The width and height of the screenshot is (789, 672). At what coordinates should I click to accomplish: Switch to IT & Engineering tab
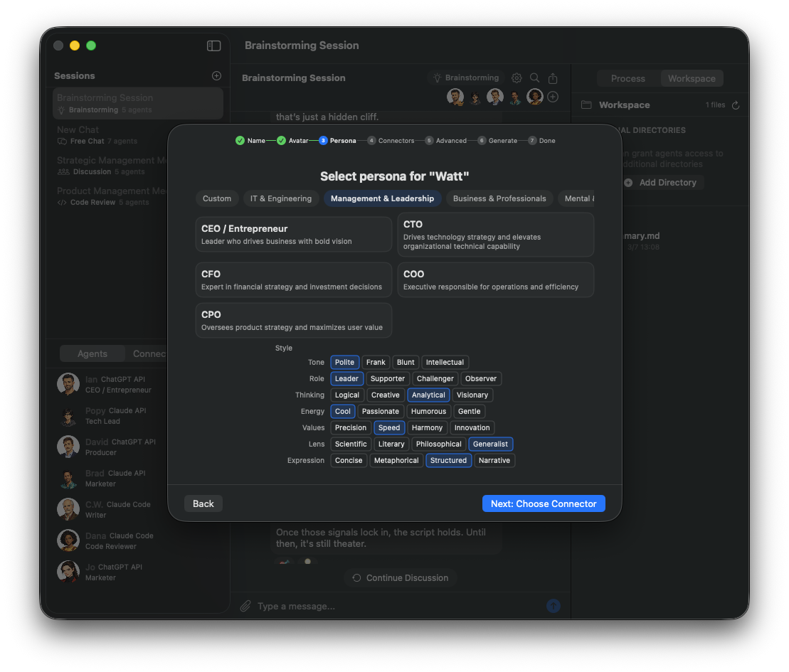pos(281,198)
